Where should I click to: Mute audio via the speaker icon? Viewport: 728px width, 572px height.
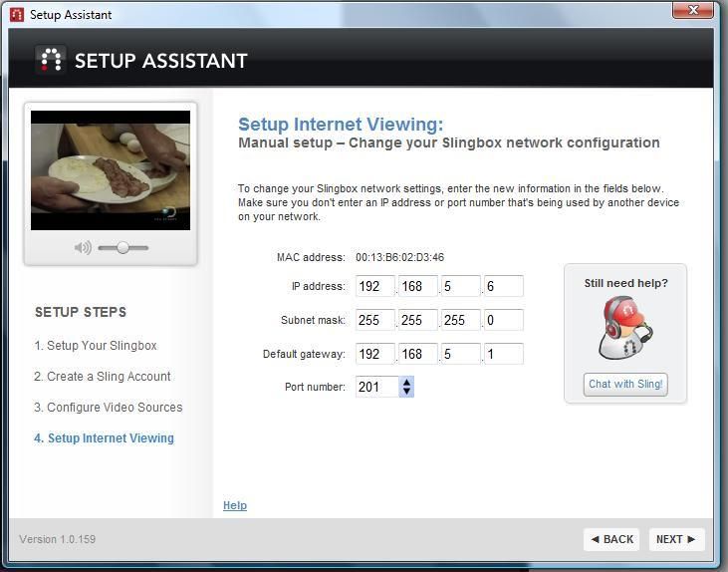click(x=83, y=248)
